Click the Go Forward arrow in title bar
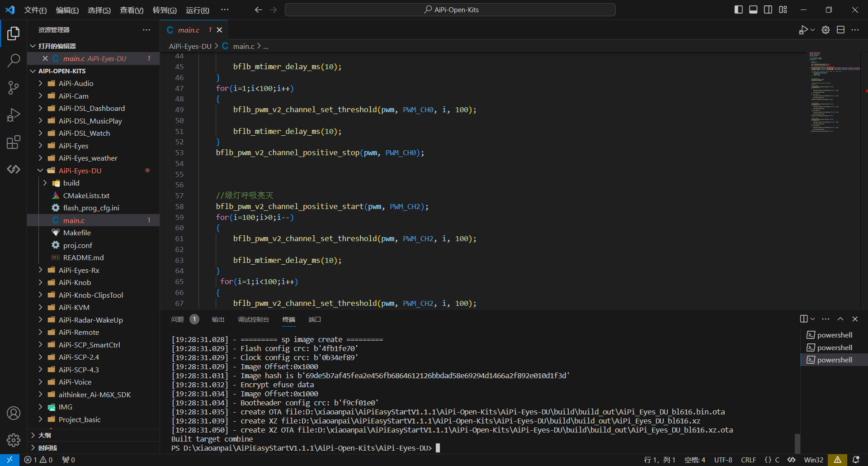The width and height of the screenshot is (868, 466). click(x=273, y=10)
